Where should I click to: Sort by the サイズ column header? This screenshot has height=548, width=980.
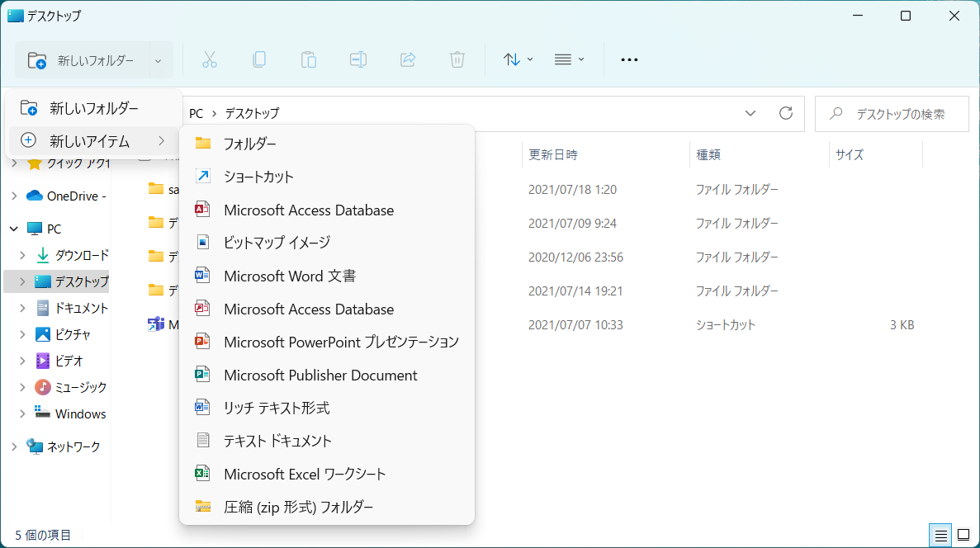(850, 155)
